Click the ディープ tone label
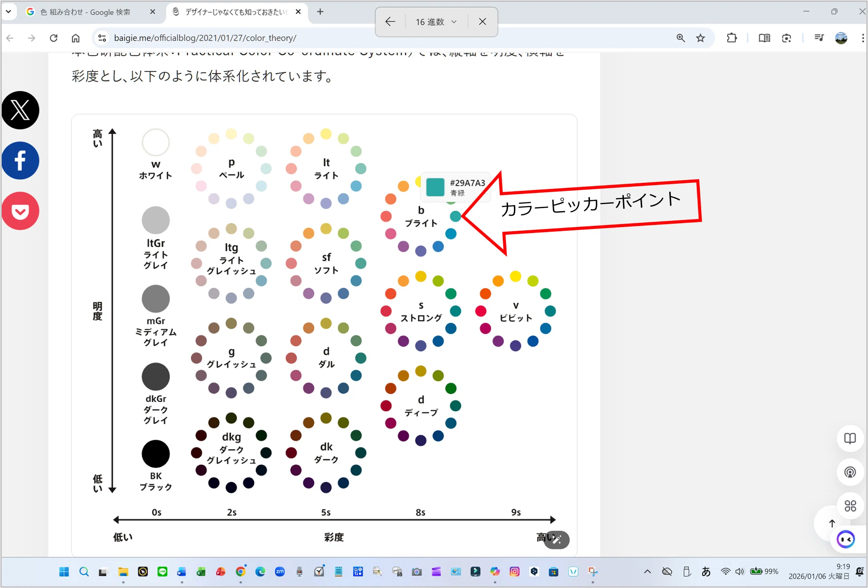This screenshot has width=868, height=588. click(421, 413)
